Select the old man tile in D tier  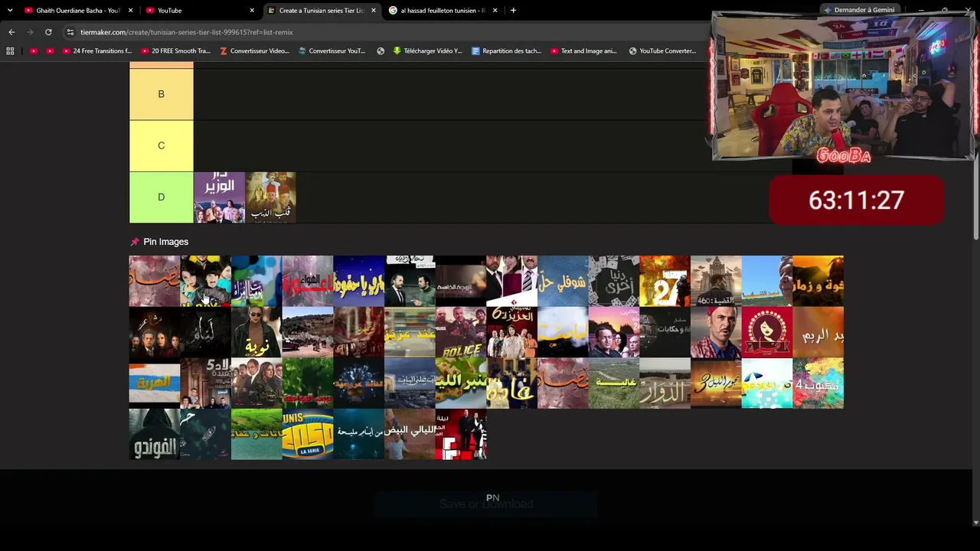point(270,197)
